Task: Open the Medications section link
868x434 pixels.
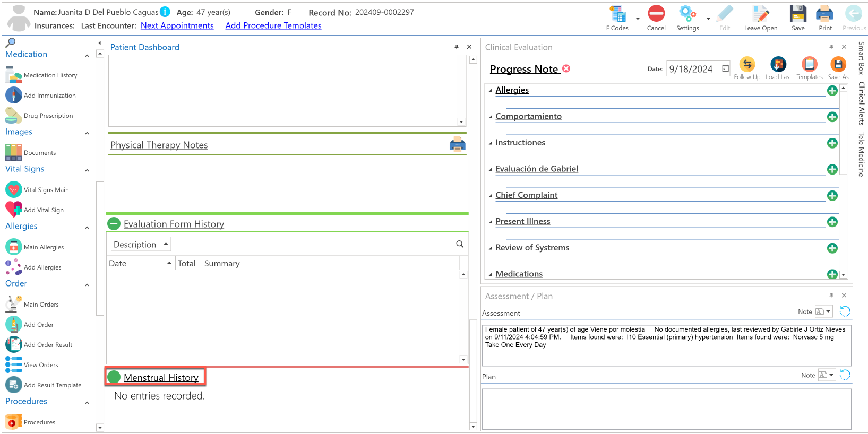Action: (519, 274)
